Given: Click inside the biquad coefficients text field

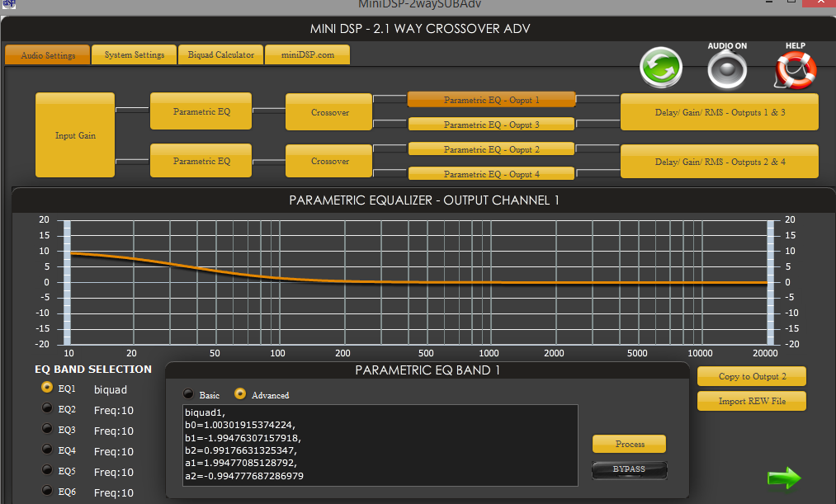Looking at the screenshot, I should 380,445.
